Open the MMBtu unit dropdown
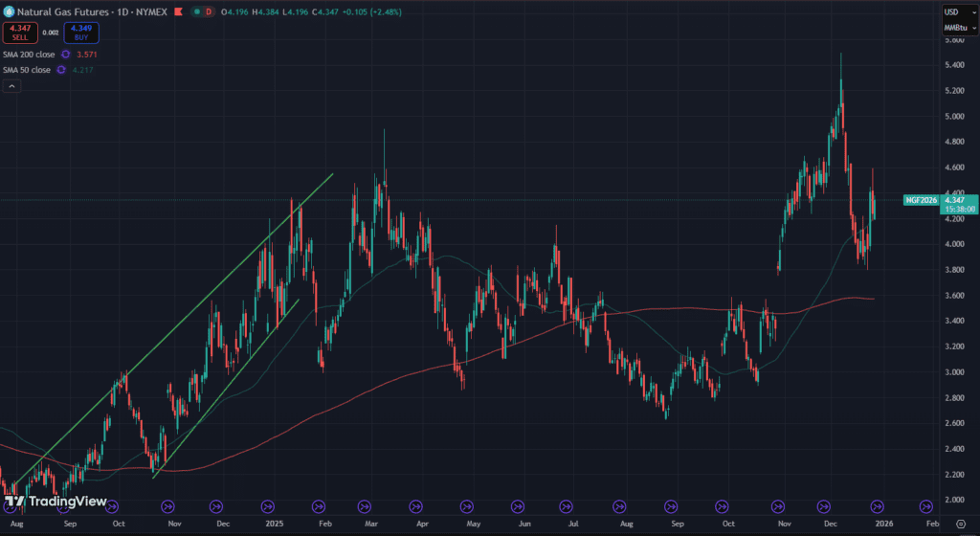980x536 pixels. 951,28
